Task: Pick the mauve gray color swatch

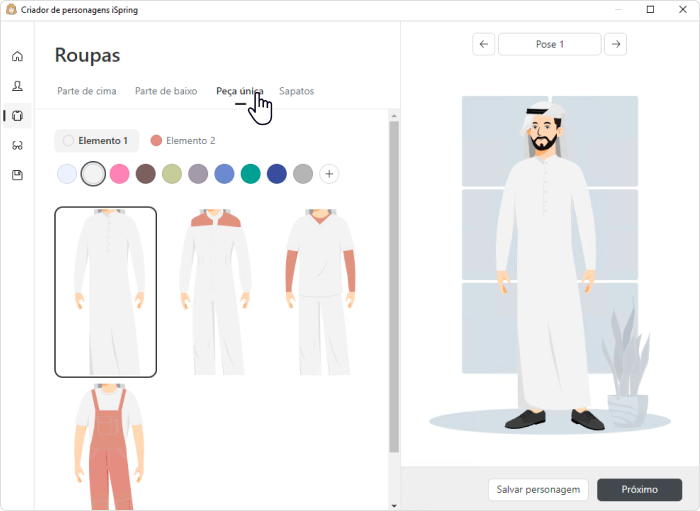Action: (198, 174)
